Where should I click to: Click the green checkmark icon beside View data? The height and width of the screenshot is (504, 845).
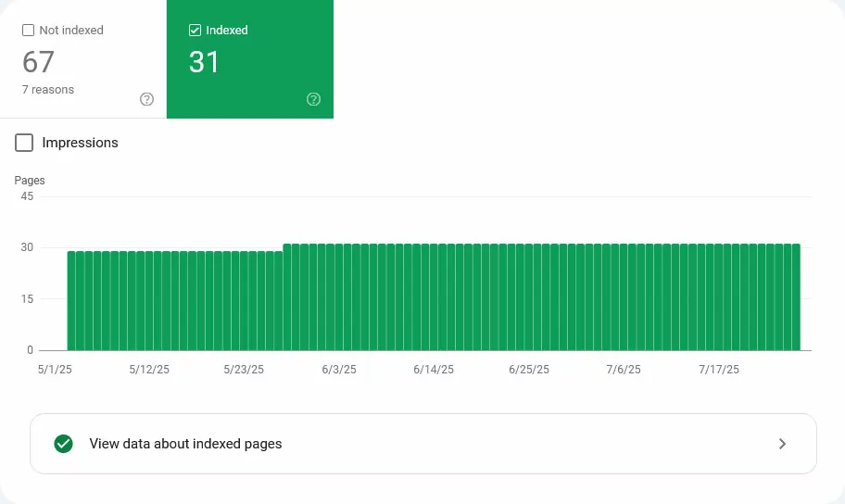64,444
